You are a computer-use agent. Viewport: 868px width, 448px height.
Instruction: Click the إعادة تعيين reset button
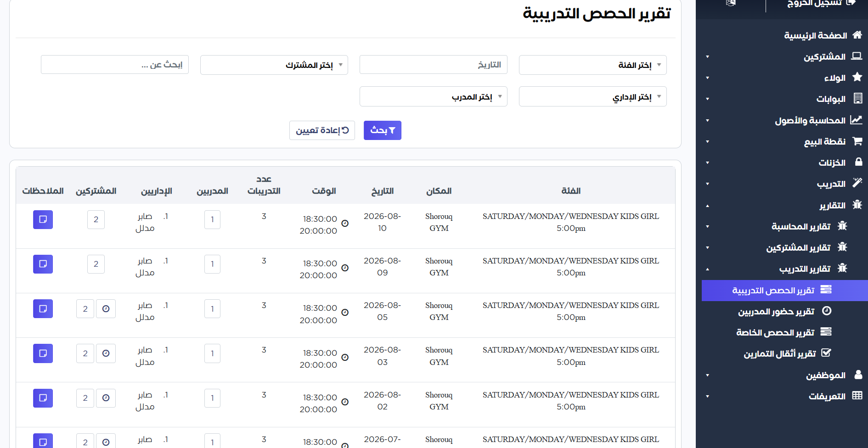[322, 130]
